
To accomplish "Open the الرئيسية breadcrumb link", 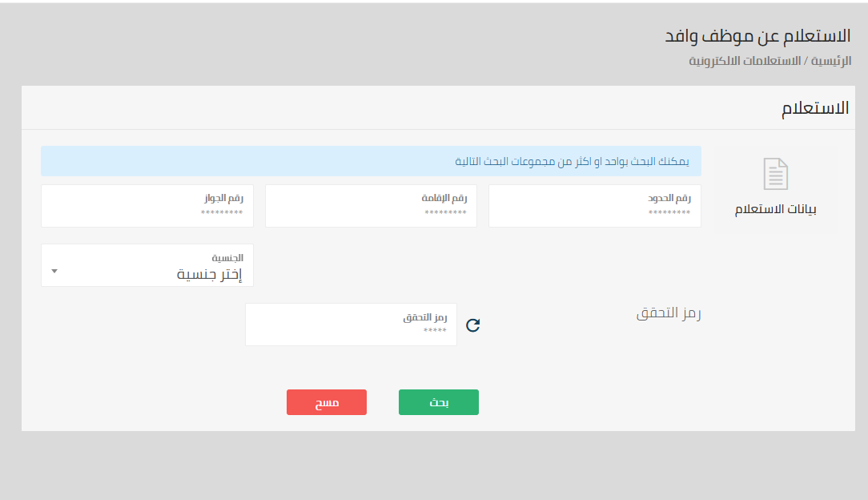I will tap(831, 61).
